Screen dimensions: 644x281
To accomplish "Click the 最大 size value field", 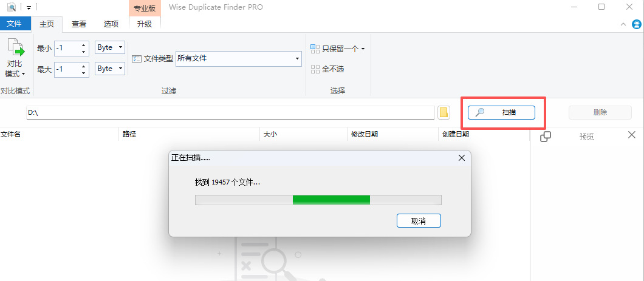I will click(66, 69).
